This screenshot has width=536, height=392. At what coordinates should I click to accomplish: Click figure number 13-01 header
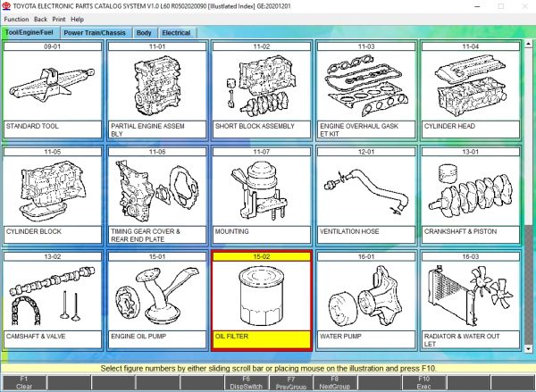click(471, 152)
